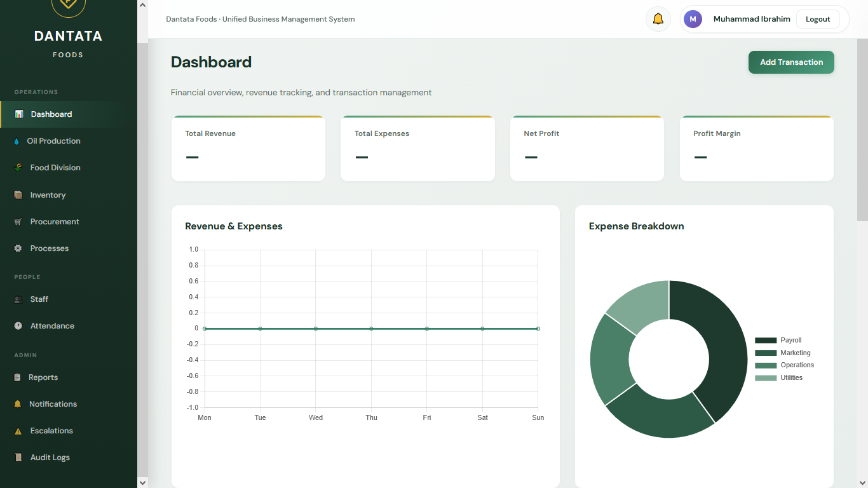The image size is (868, 488).
Task: Click the PEOPLE section label
Action: pos(27,277)
